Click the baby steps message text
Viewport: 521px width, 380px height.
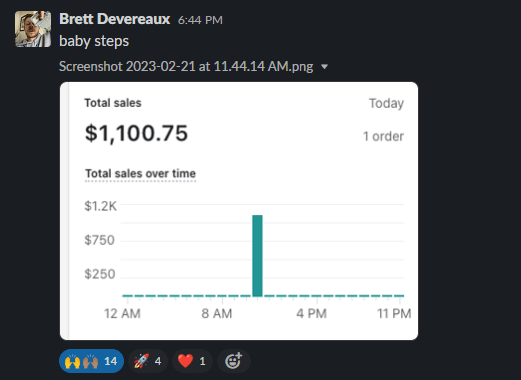(x=94, y=41)
